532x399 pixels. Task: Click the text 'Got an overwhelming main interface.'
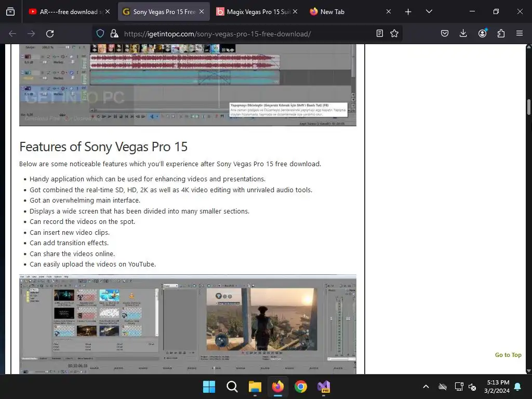pos(85,201)
